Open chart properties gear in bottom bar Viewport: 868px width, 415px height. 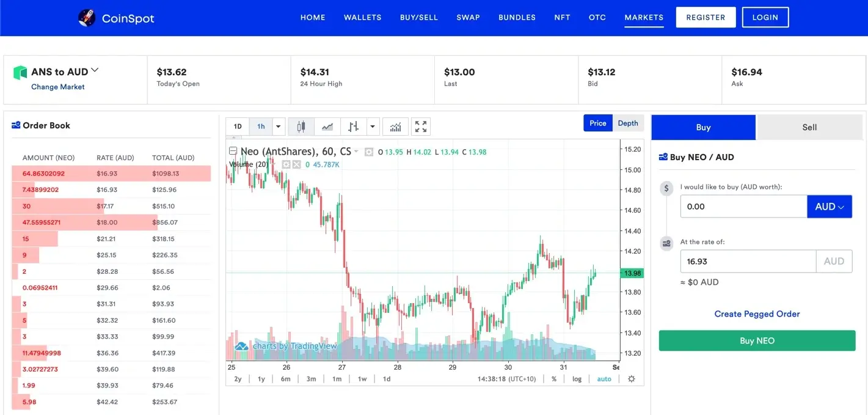click(x=632, y=379)
